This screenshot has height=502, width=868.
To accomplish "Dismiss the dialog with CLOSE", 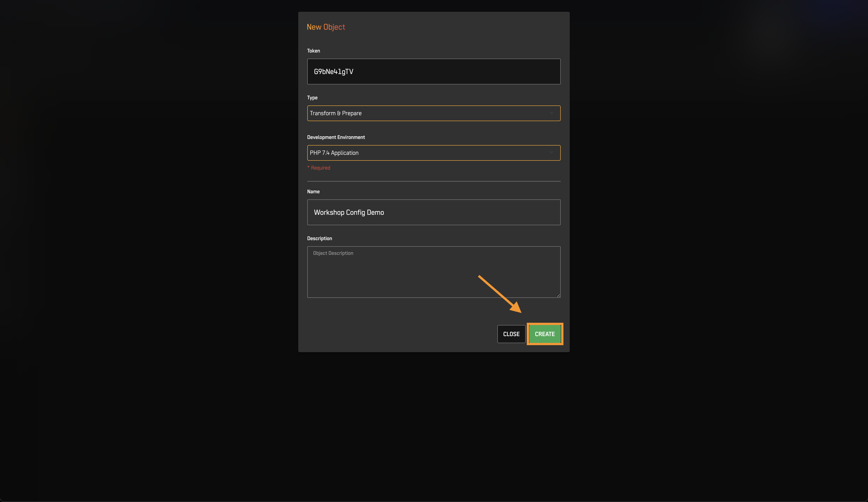I will [x=511, y=334].
